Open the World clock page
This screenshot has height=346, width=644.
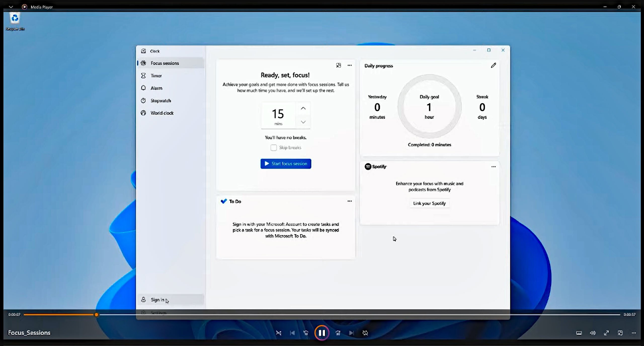pyautogui.click(x=171, y=113)
